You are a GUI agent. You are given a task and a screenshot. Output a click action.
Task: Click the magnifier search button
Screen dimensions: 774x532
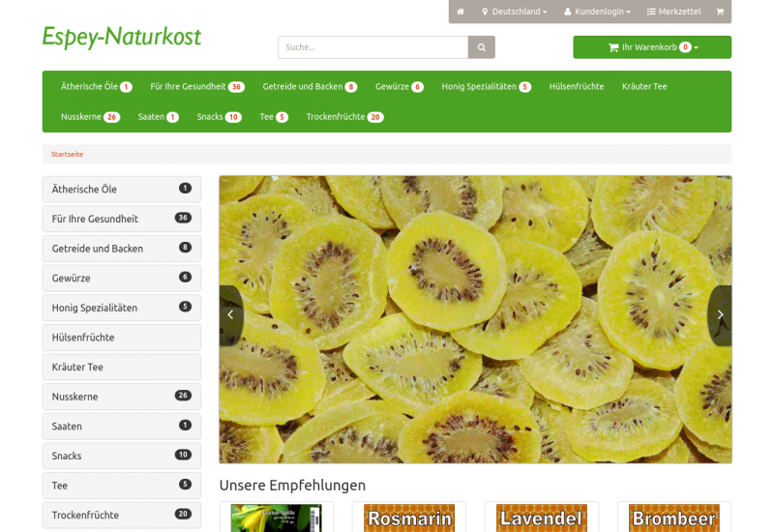pyautogui.click(x=481, y=47)
